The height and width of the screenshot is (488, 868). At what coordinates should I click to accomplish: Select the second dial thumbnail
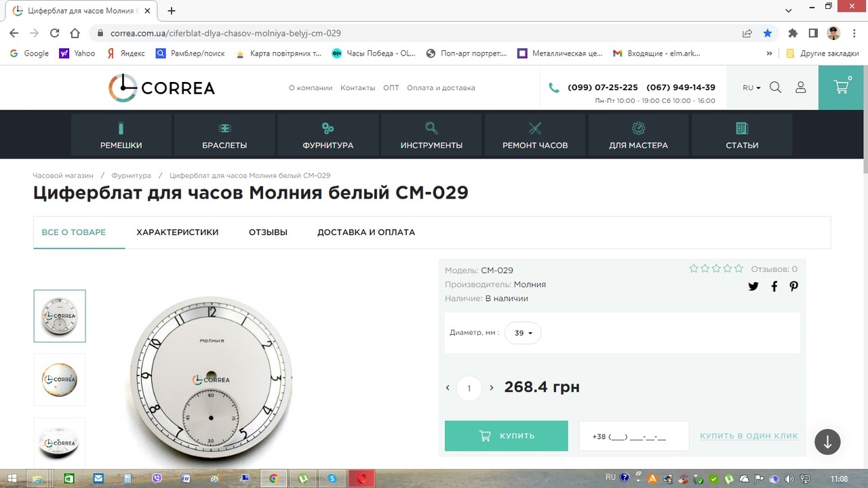tap(60, 380)
